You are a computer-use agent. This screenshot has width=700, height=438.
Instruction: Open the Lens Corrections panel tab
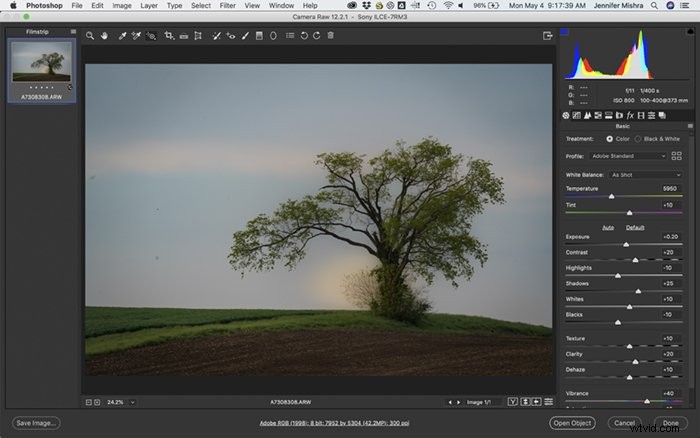pos(619,116)
